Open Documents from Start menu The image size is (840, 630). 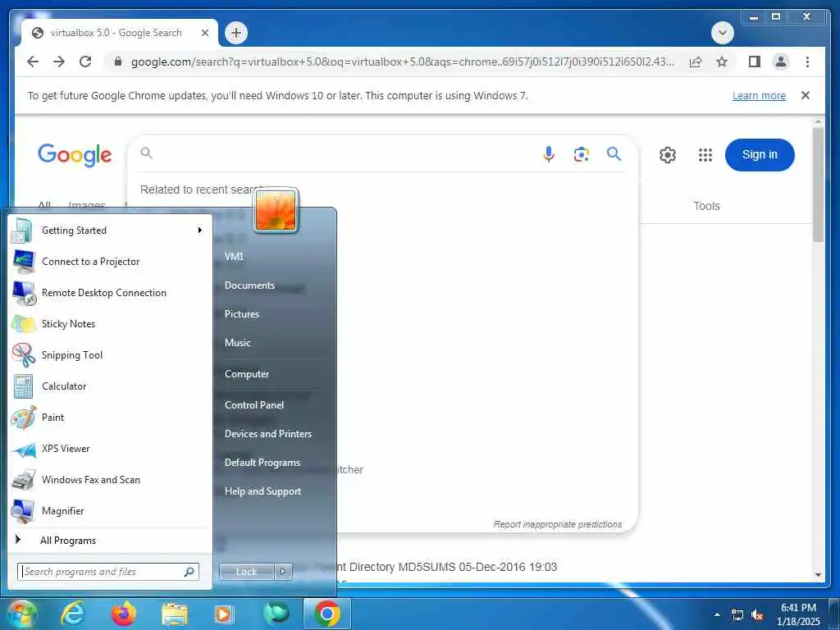(x=249, y=285)
